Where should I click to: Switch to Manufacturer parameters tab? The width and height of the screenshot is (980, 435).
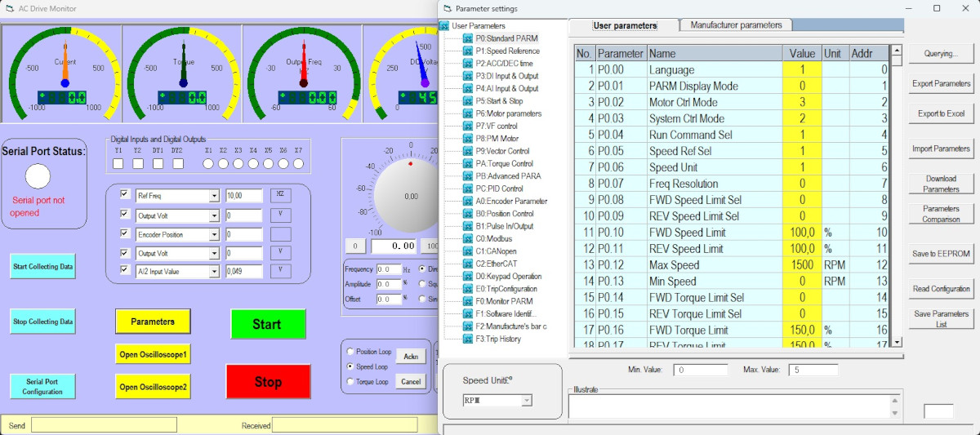click(x=737, y=25)
